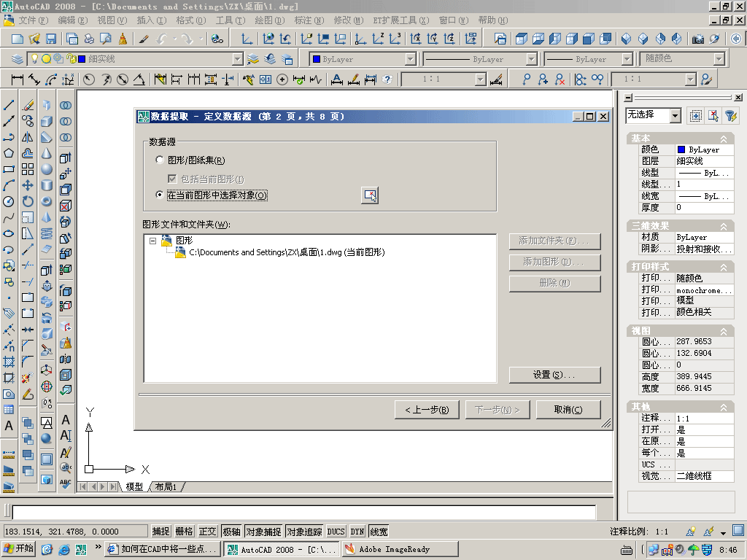Viewport: 747px width, 560px height.
Task: Select the Mirror tool in modify toolbar
Action: pos(28,137)
